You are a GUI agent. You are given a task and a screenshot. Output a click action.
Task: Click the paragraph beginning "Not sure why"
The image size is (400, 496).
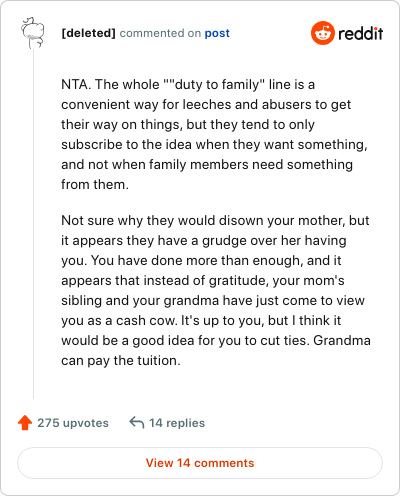(216, 290)
